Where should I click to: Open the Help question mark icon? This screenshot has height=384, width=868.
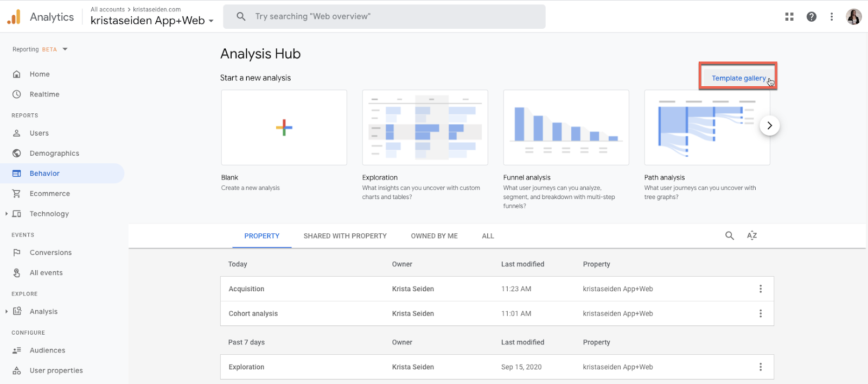[x=812, y=17]
